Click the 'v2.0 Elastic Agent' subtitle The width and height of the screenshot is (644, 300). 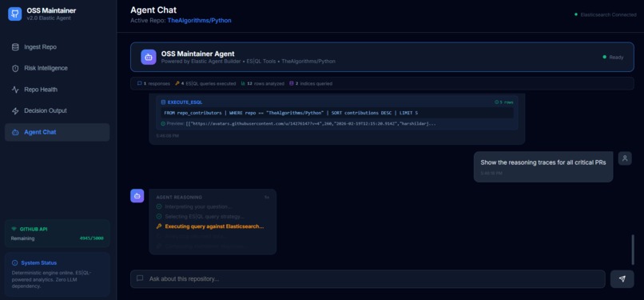click(x=49, y=18)
